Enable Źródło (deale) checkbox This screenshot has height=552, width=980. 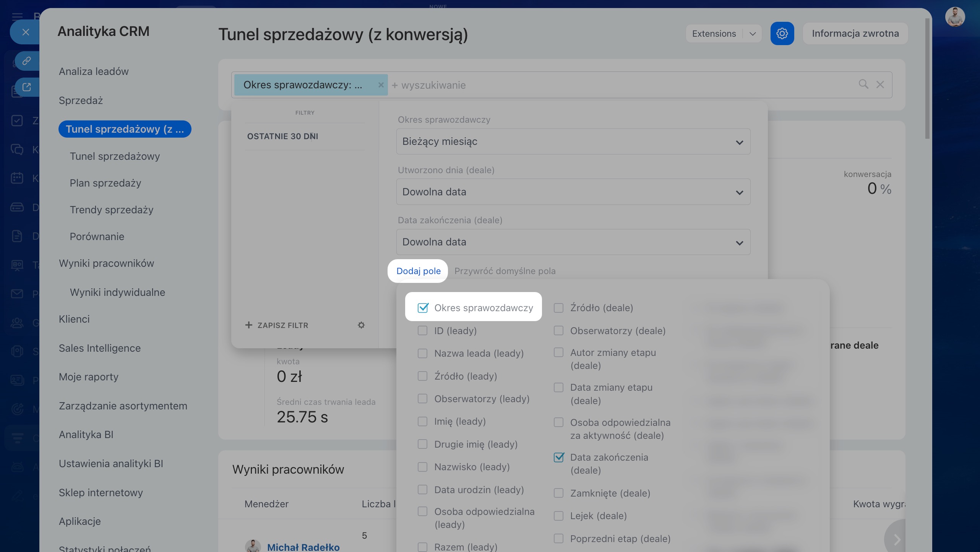click(x=558, y=308)
